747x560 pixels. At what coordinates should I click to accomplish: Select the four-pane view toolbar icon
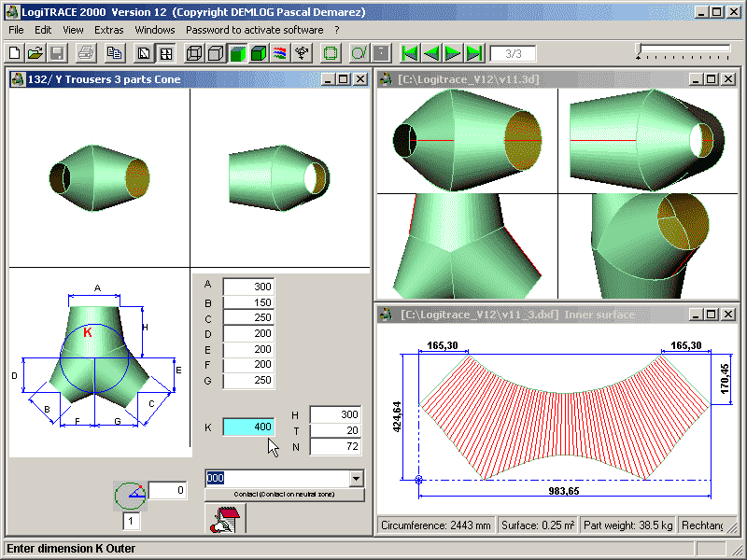(165, 53)
